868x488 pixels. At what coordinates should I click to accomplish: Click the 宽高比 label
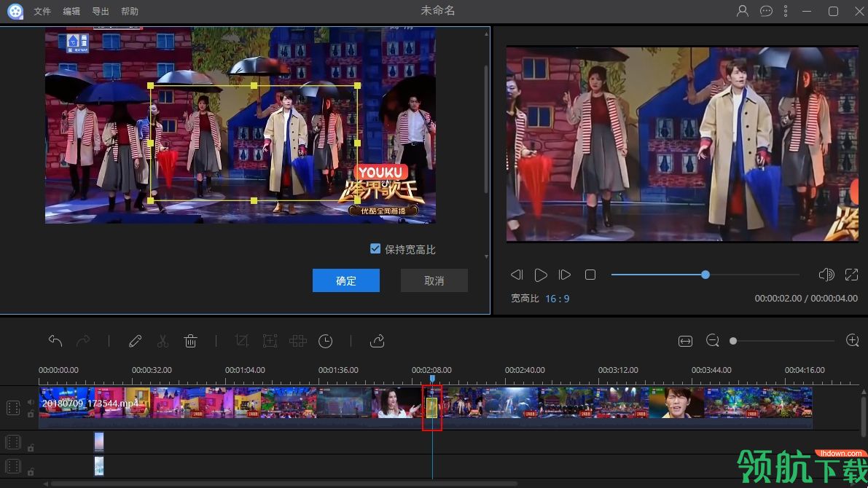coord(525,298)
